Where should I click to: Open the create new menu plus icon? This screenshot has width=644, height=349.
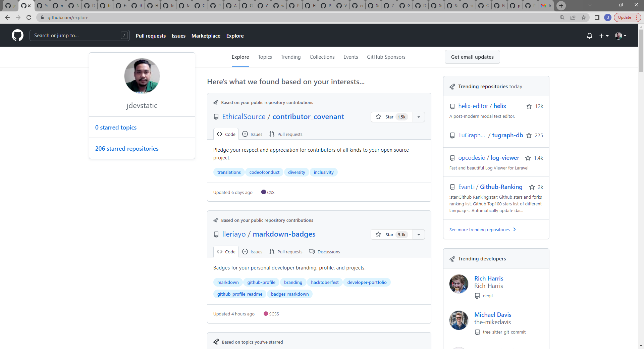tap(602, 36)
